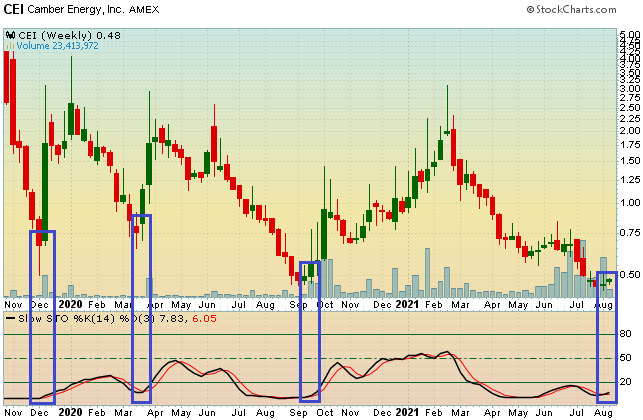Click the AMEX exchange label
This screenshot has width=643, height=420.
(x=144, y=9)
